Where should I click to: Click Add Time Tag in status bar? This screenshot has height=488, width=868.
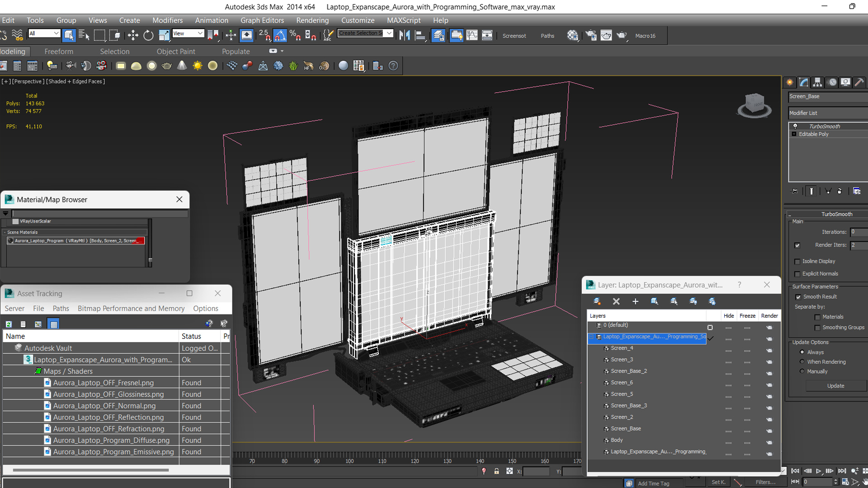click(x=653, y=483)
